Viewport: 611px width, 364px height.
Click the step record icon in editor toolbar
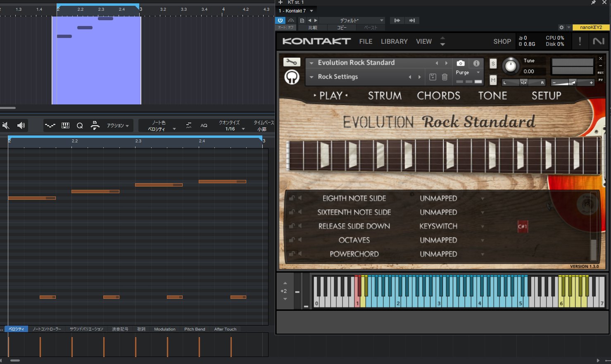(x=95, y=125)
